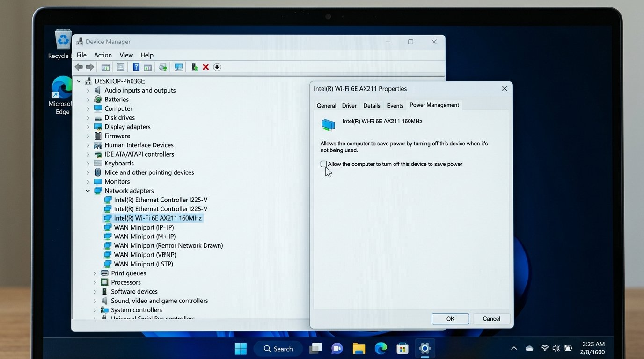Open the File menu
This screenshot has width=644, height=359.
tap(81, 55)
